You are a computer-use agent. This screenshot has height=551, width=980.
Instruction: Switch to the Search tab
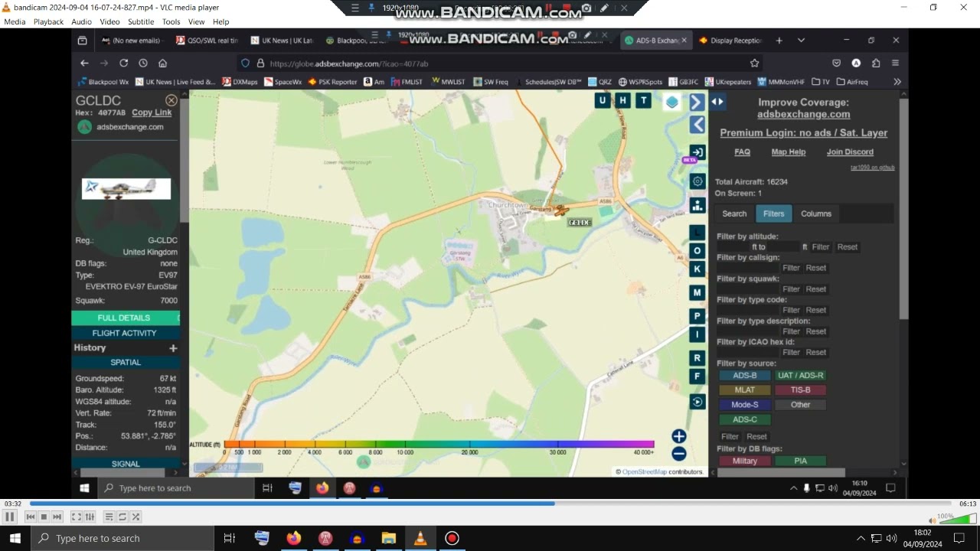point(734,214)
